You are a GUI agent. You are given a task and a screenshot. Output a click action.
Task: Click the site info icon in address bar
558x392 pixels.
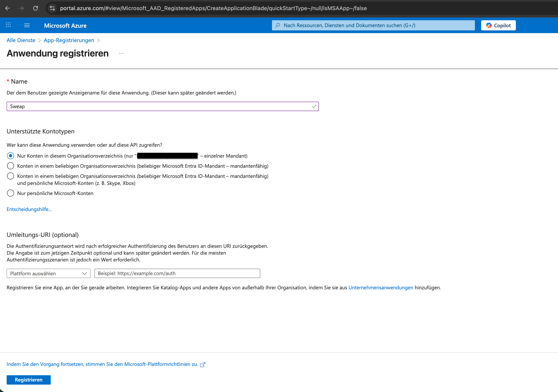pos(52,8)
